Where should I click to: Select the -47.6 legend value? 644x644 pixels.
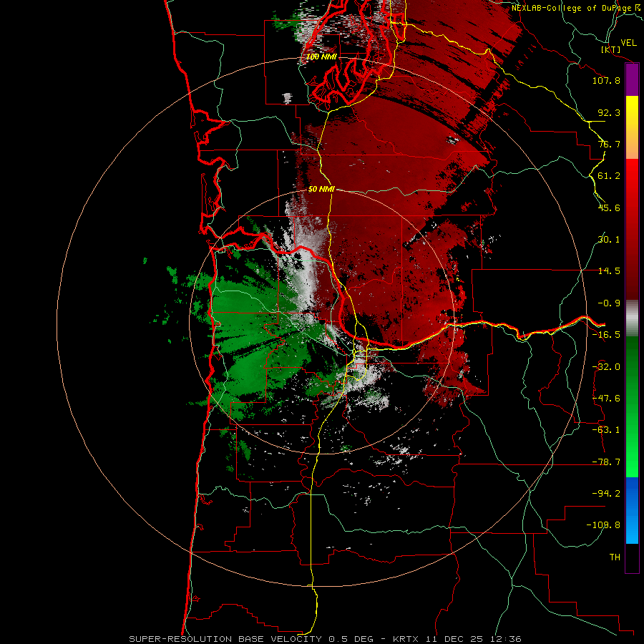click(x=606, y=399)
